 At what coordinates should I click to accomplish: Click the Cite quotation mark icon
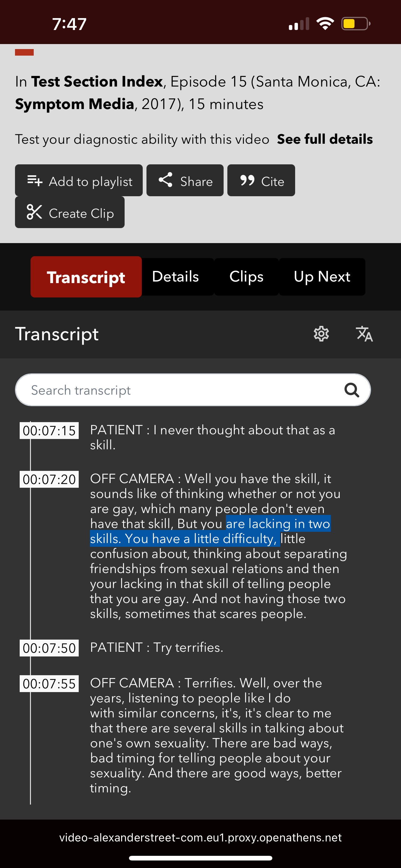[x=247, y=180]
